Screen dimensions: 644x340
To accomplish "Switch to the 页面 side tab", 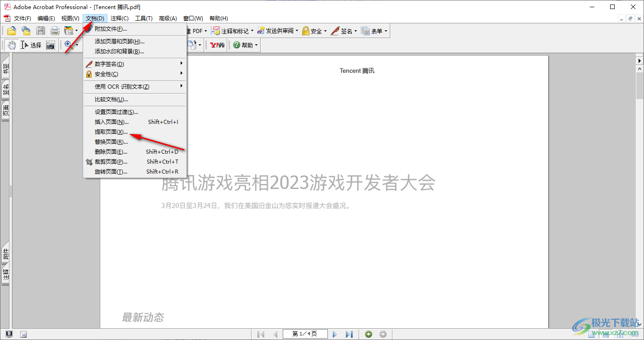I will (6, 112).
